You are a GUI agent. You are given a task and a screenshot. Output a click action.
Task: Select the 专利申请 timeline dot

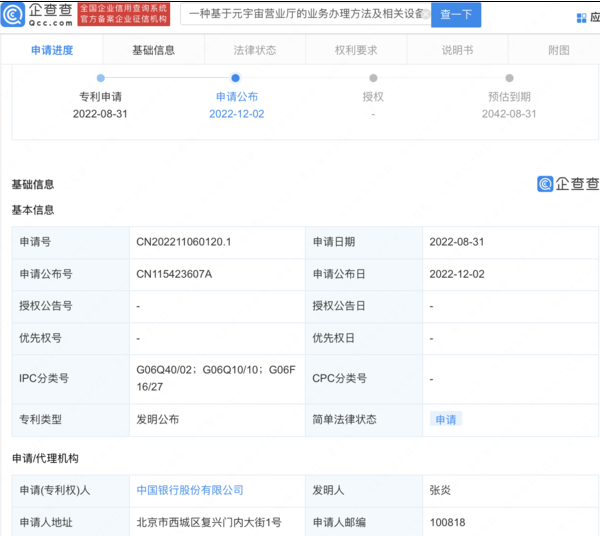[101, 78]
